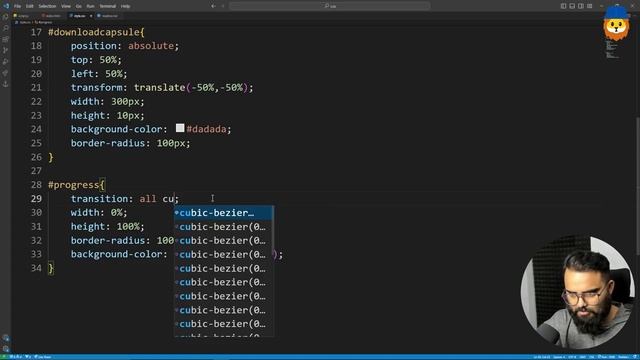Click the command center search box
The image size is (640, 360).
[x=329, y=6]
